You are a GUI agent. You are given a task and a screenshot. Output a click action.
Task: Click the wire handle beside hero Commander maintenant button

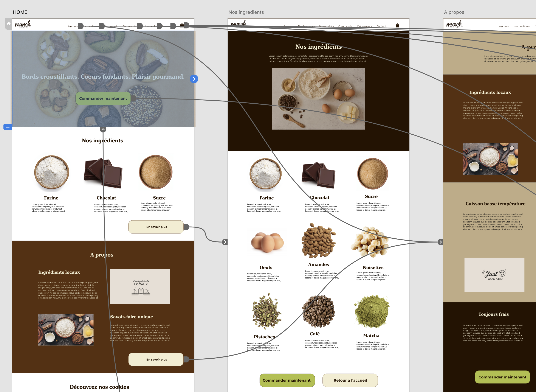tap(133, 98)
